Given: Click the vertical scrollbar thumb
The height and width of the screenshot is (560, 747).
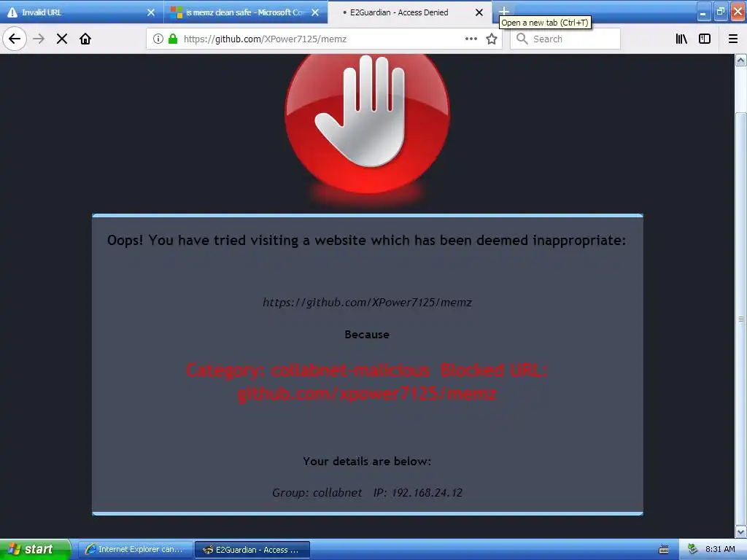Looking at the screenshot, I should point(740,319).
